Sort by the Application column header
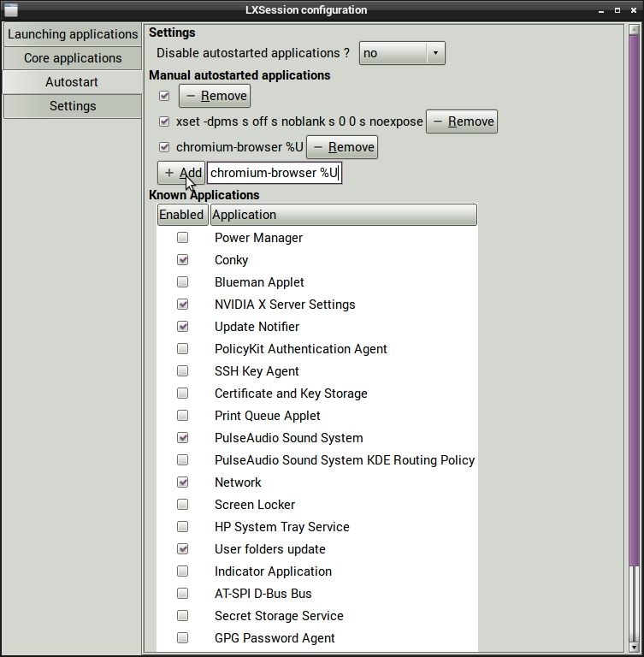The image size is (644, 657). tap(343, 215)
